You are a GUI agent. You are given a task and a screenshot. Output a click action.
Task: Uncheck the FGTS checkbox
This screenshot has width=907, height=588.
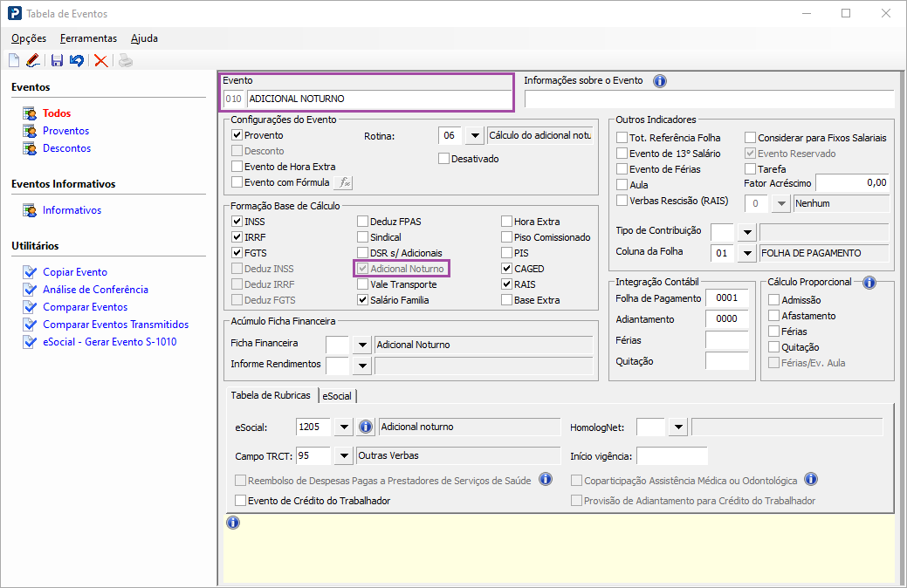237,253
